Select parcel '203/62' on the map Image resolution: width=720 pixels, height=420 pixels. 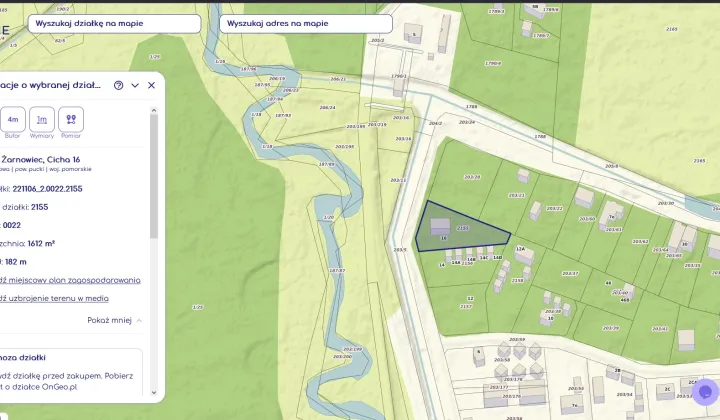point(640,241)
